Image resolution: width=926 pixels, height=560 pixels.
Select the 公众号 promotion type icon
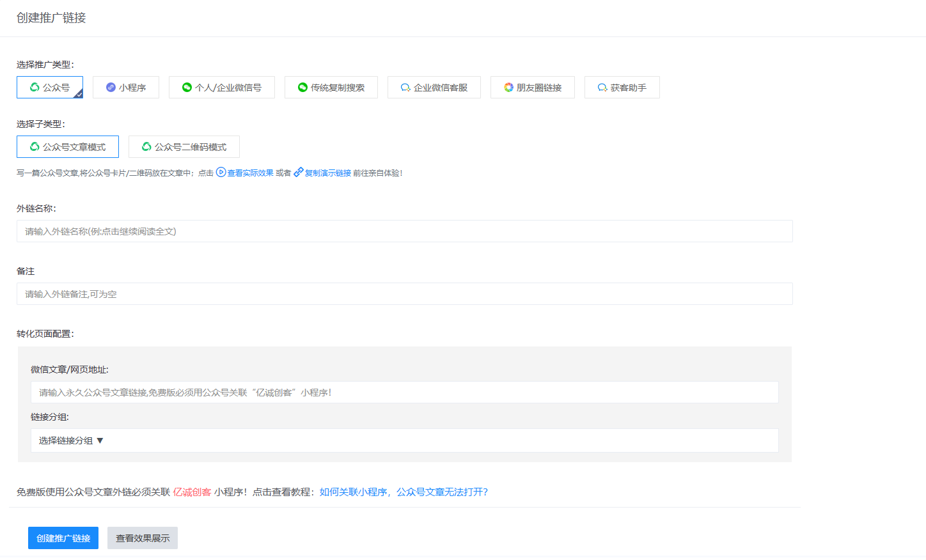click(36, 87)
